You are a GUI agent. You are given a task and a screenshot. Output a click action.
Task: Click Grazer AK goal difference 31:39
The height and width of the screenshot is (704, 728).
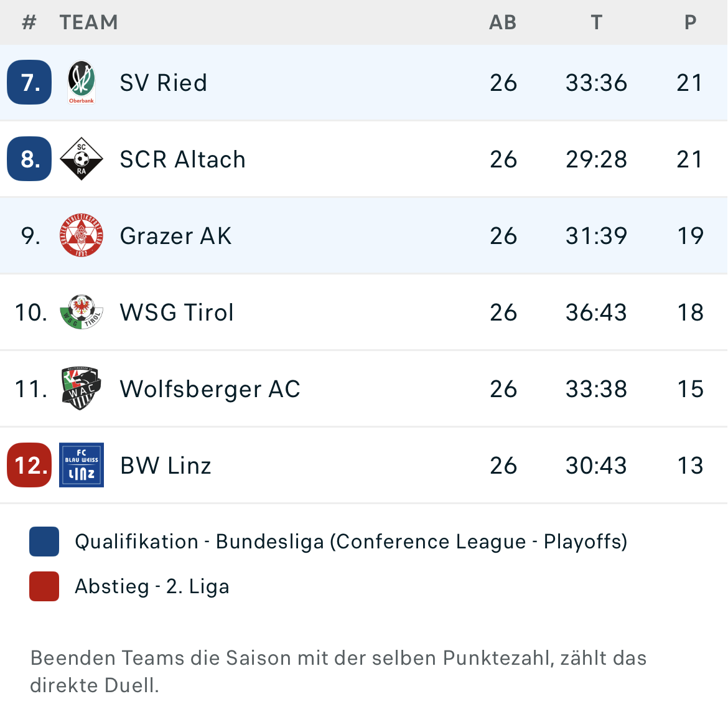(x=596, y=236)
